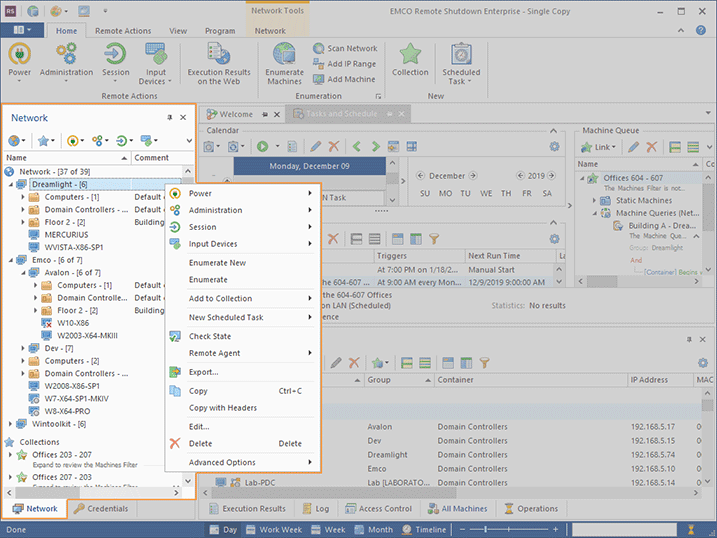717x538 pixels.
Task: Select the MERCURIUS machine in tree
Action: point(67,234)
